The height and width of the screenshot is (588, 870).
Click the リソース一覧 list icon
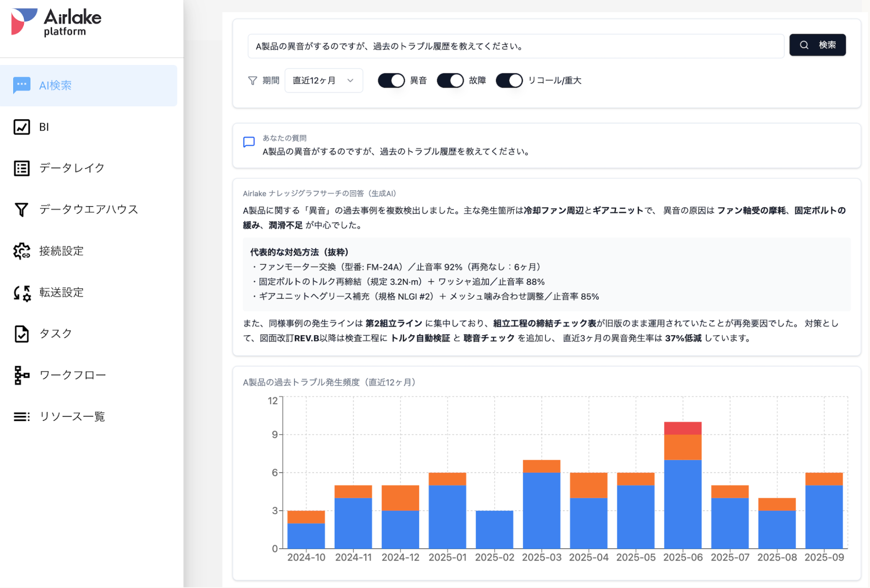(21, 417)
